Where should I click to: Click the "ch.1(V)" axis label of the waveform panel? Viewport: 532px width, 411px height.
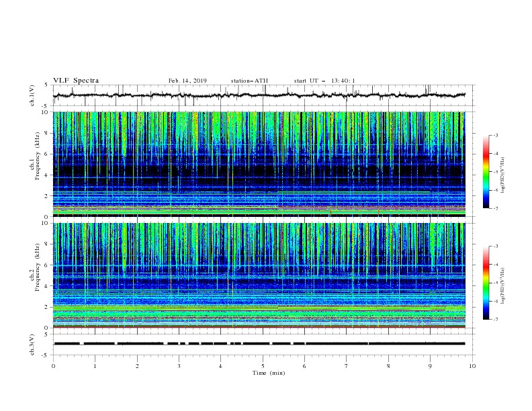[32, 95]
